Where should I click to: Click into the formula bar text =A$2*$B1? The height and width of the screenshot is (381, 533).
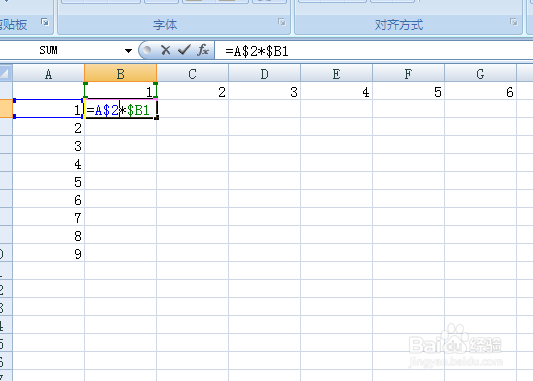point(257,51)
